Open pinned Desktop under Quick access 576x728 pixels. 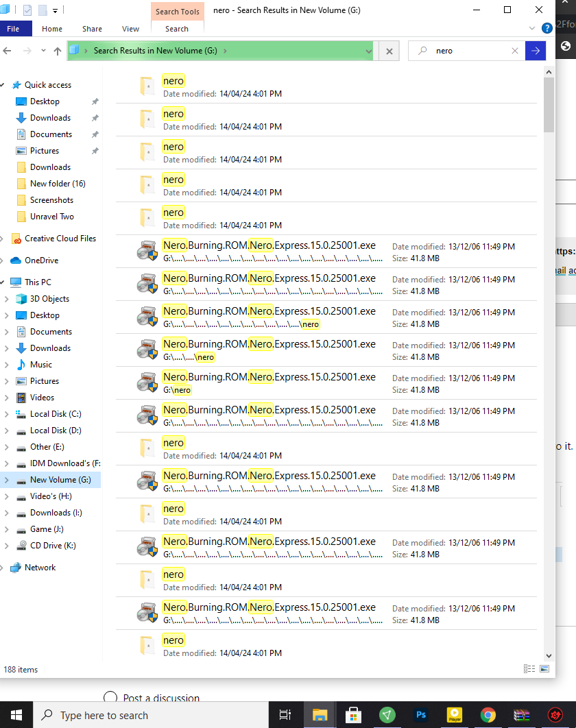[x=45, y=101]
